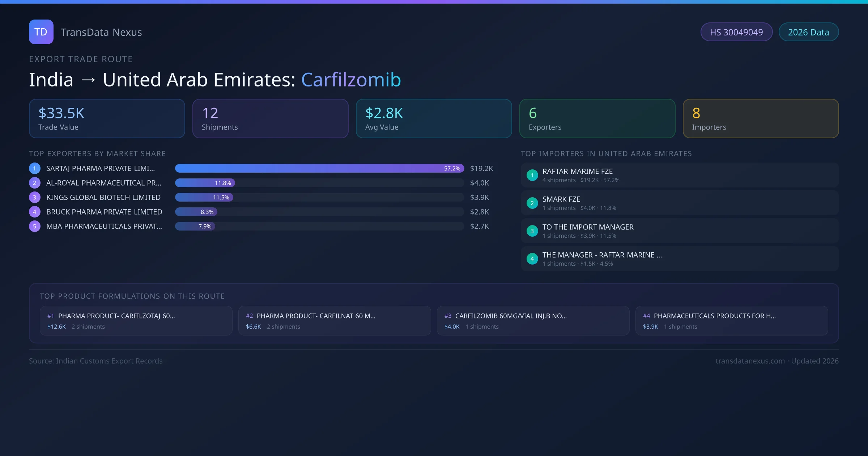Open TO THE IMPORT MANAGER importer row

(680, 231)
